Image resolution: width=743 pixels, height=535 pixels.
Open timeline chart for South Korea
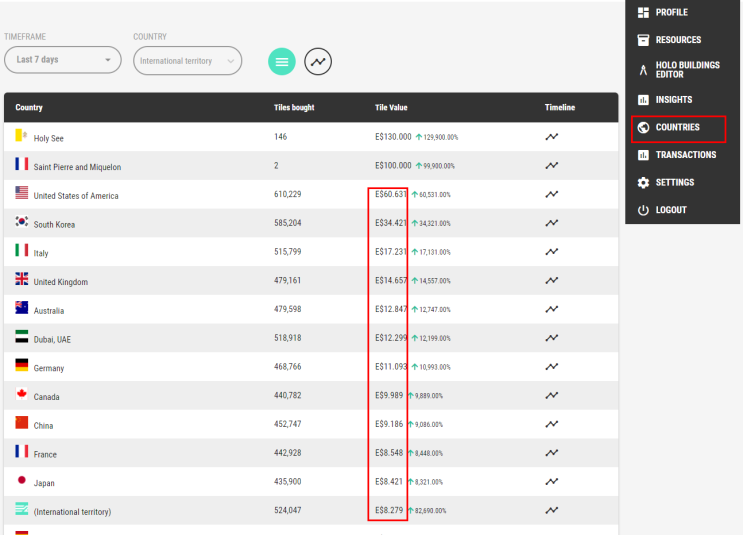(x=552, y=223)
